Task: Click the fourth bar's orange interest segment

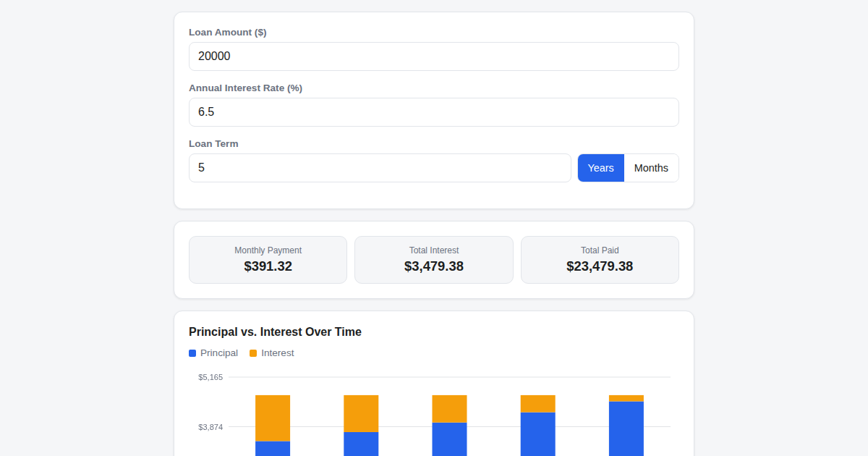Action: click(538, 404)
